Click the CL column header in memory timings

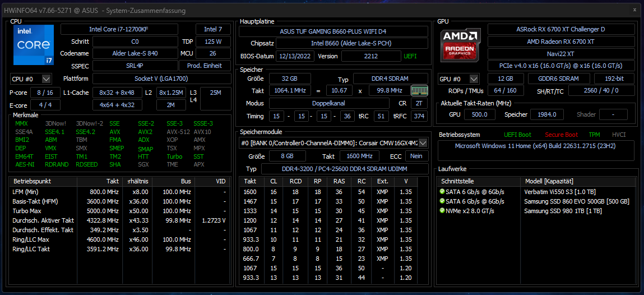pyautogui.click(x=274, y=181)
